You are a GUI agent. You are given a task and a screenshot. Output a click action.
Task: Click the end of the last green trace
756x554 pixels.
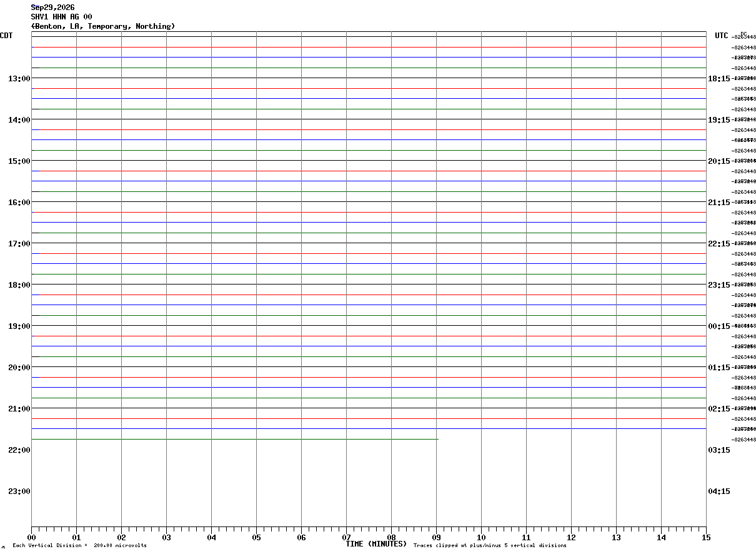pyautogui.click(x=438, y=440)
